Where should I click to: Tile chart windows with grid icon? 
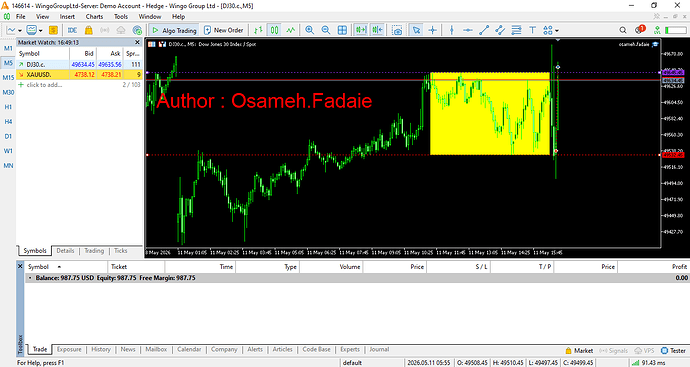(342, 30)
